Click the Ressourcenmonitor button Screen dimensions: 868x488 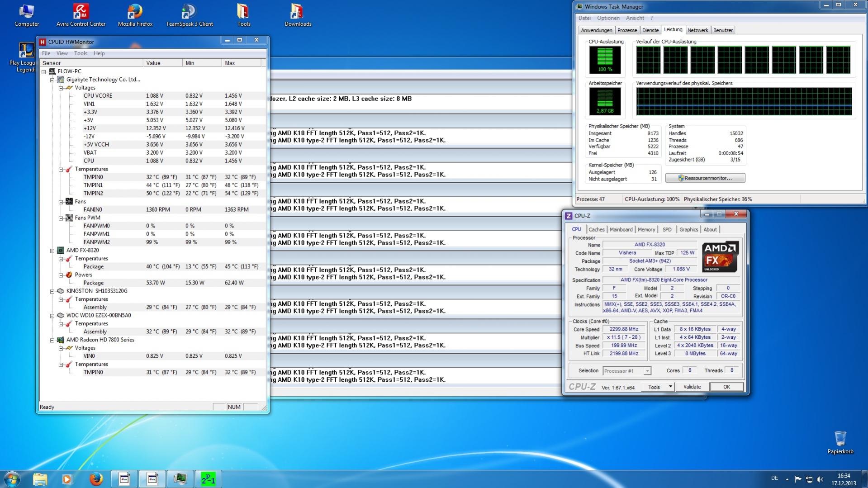point(705,178)
